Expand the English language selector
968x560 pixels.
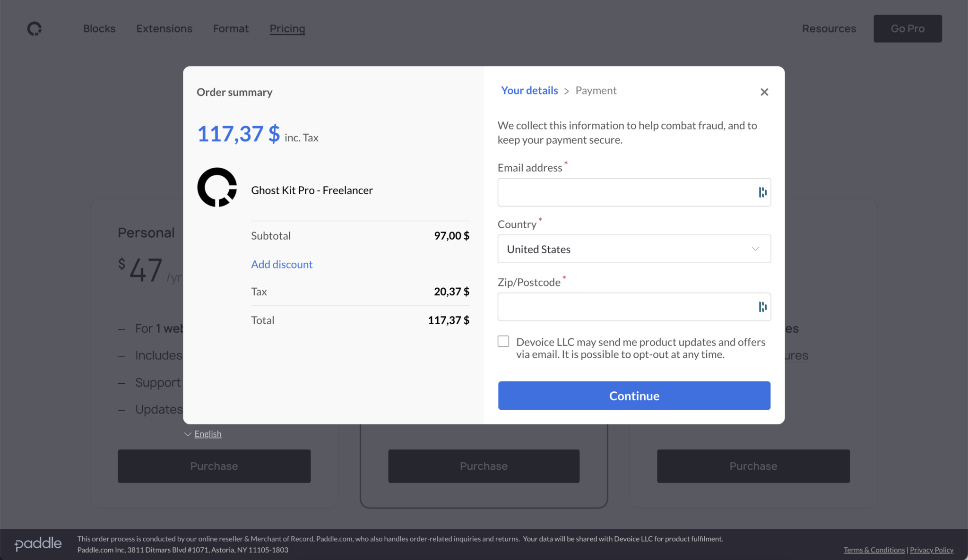click(207, 434)
